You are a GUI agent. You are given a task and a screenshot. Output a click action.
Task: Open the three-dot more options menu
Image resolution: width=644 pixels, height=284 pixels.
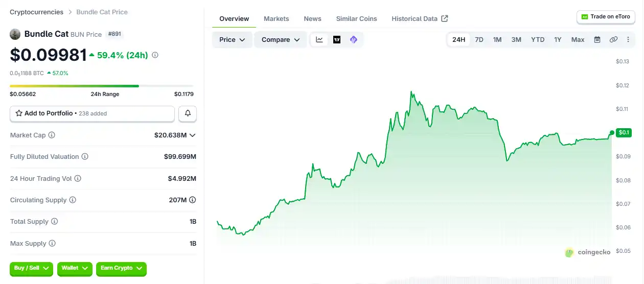[x=628, y=40]
